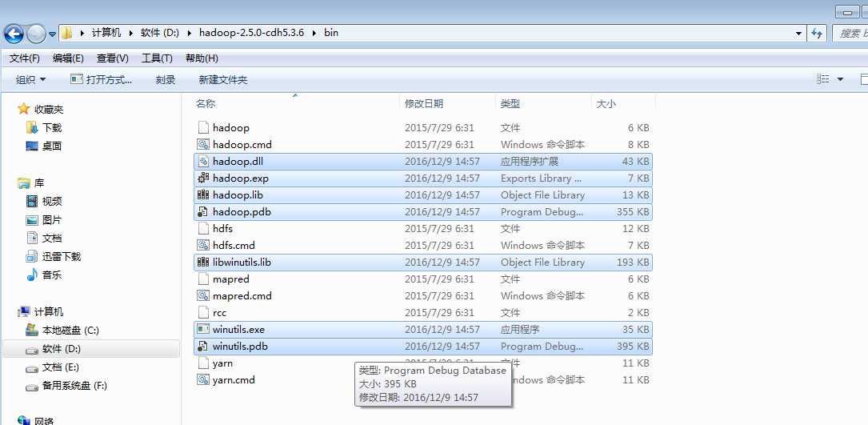This screenshot has height=425, width=868.
Task: Click the Forward navigation arrow button
Action: pyautogui.click(x=36, y=34)
